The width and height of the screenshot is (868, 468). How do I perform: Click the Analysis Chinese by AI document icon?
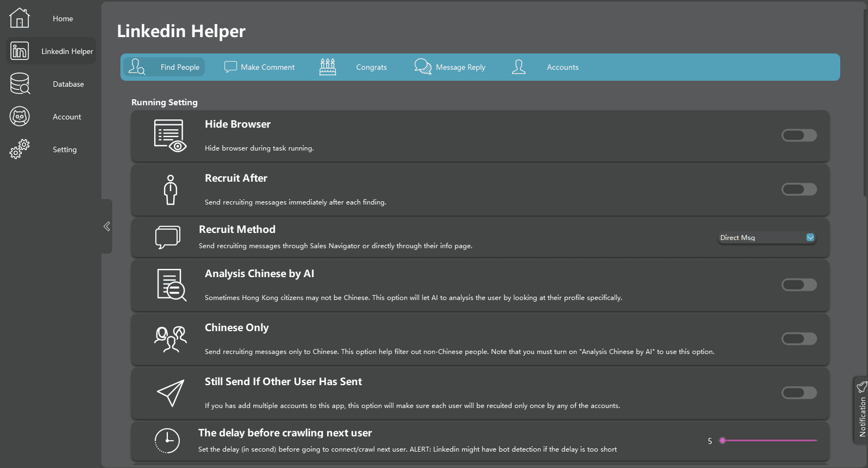172,285
